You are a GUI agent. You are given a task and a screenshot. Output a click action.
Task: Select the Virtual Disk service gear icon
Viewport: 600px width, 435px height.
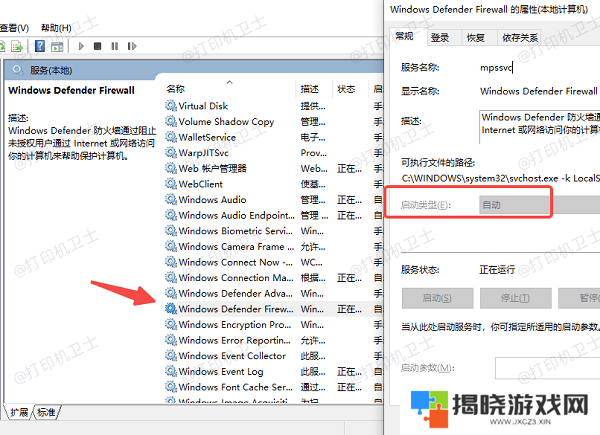[171, 106]
